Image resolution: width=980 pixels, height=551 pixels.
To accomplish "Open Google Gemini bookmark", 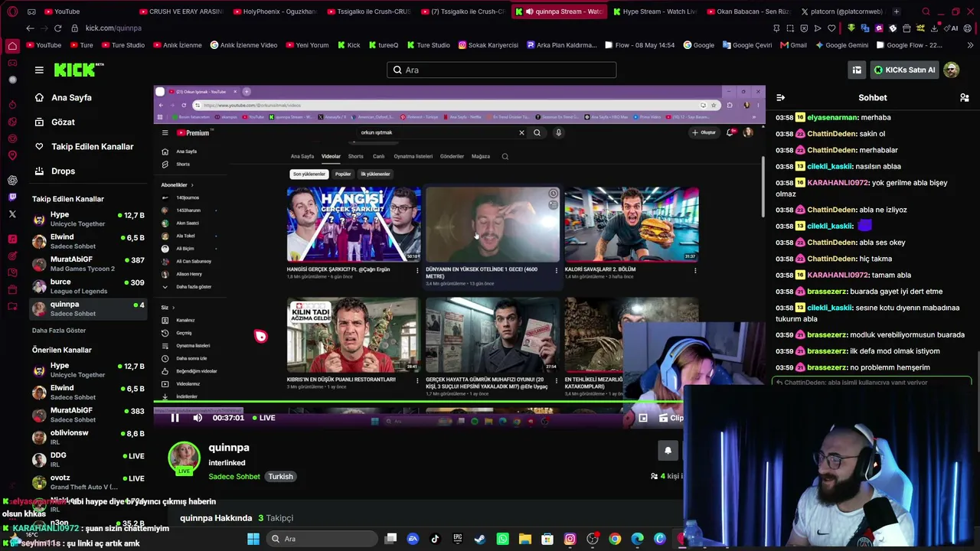I will [841, 45].
